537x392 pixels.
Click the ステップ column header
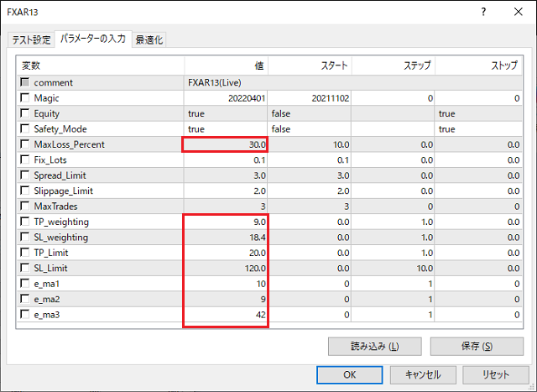tap(394, 65)
